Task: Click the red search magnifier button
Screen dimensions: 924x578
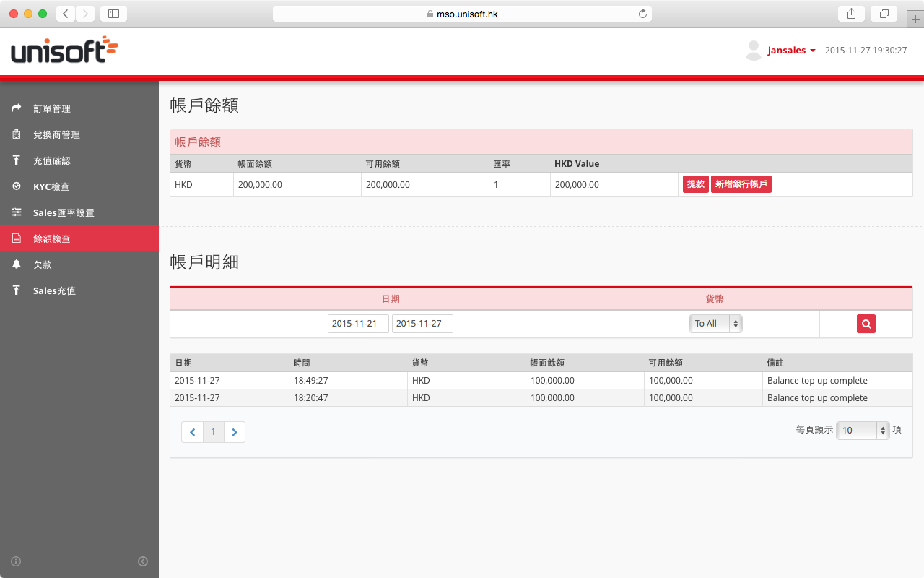Action: 866,324
